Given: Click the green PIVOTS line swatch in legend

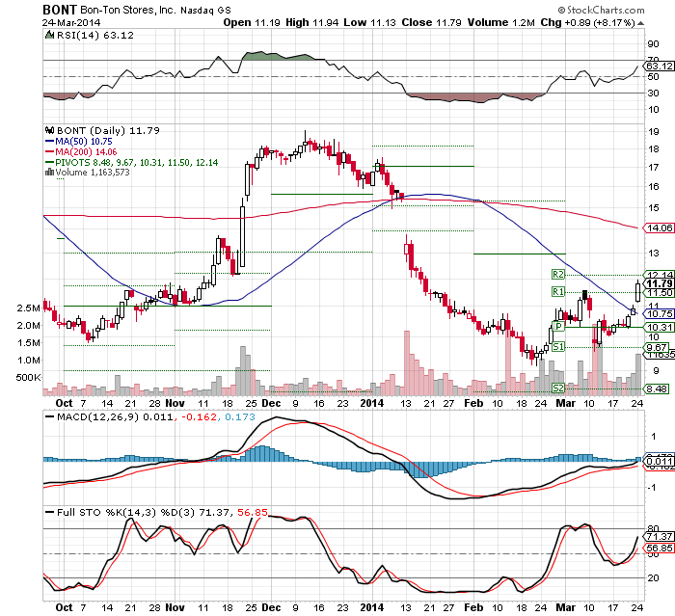Looking at the screenshot, I should point(49,162).
